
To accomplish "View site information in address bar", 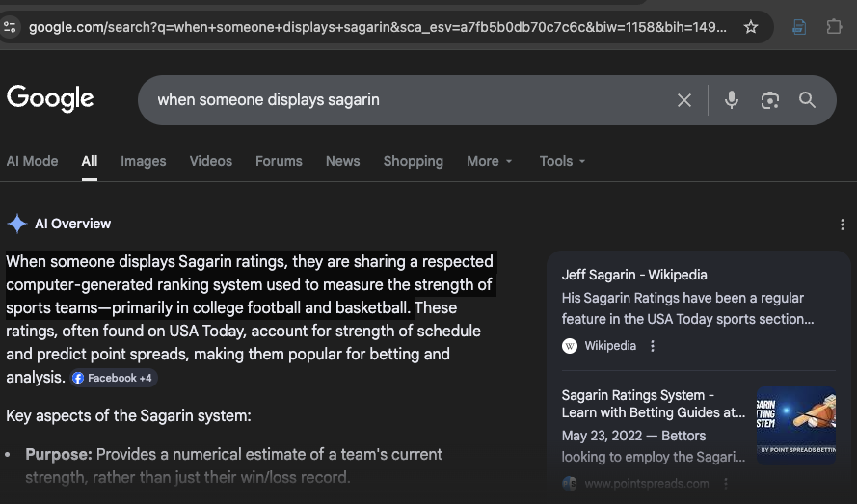I will pyautogui.click(x=11, y=27).
